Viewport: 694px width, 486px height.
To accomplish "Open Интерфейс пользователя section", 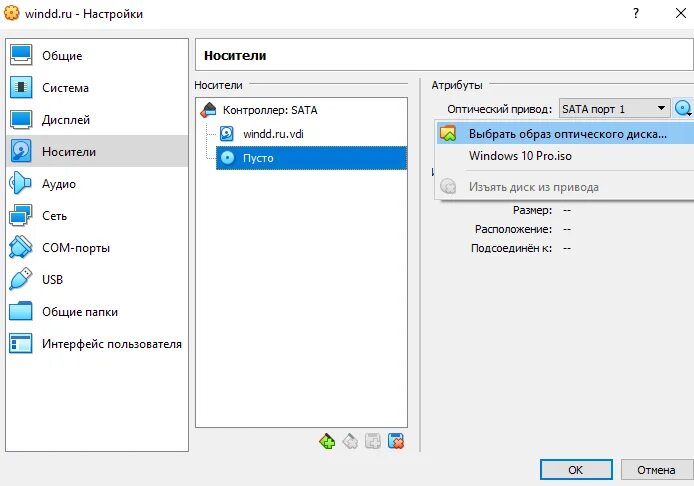I will tap(97, 343).
